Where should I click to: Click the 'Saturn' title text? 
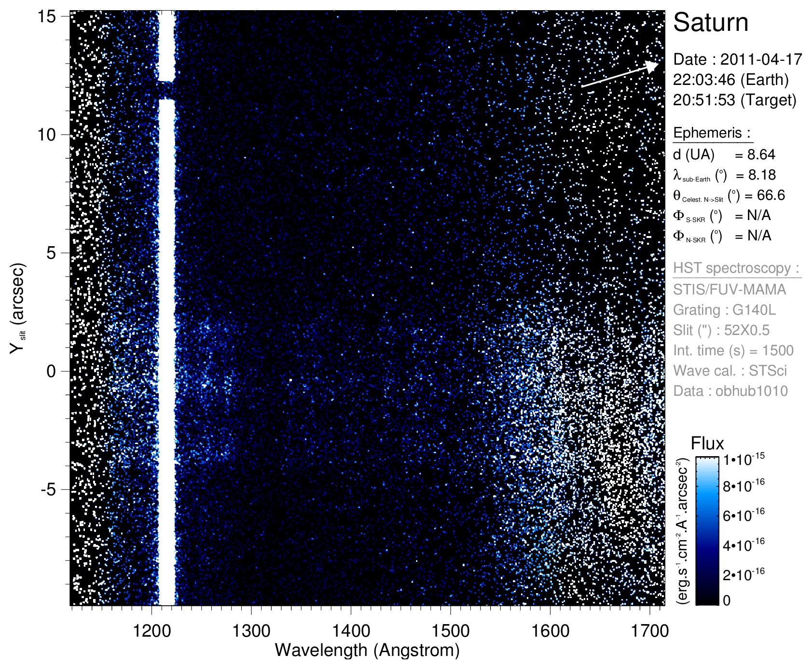[x=710, y=23]
